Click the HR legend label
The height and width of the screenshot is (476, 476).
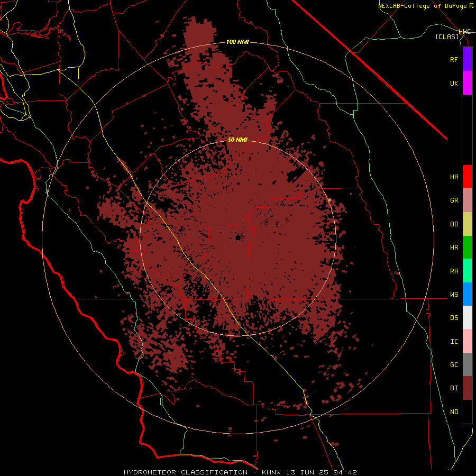click(x=454, y=248)
